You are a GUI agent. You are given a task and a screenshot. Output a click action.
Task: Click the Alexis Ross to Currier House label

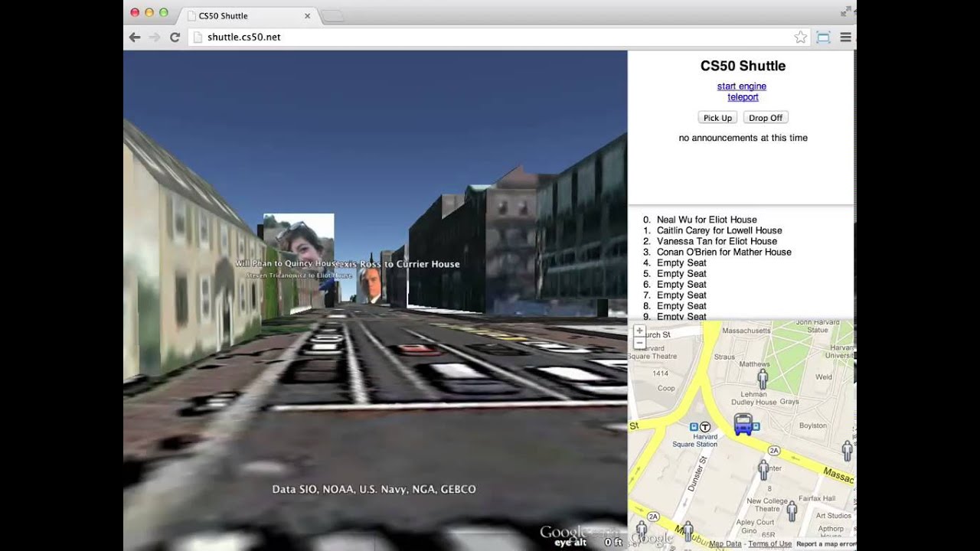click(x=398, y=264)
